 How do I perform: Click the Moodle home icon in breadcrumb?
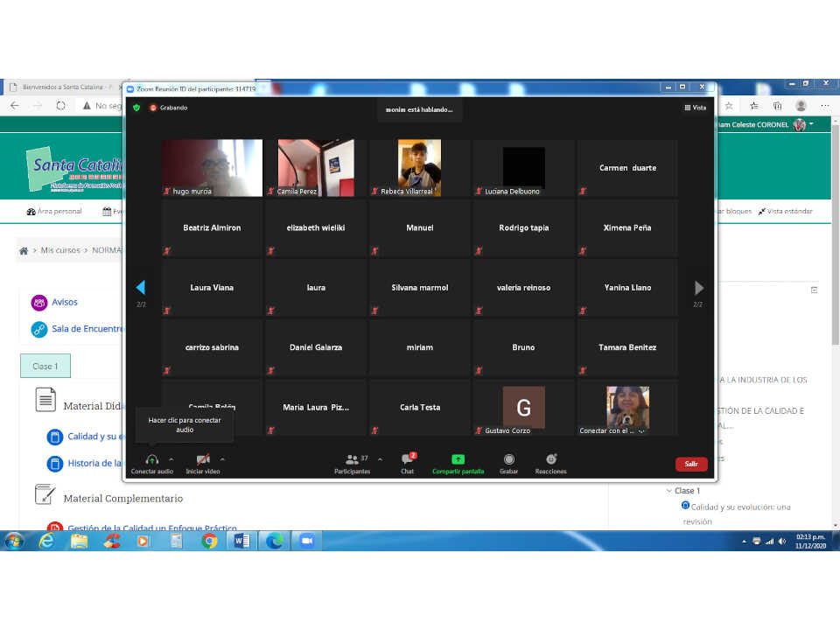click(24, 250)
